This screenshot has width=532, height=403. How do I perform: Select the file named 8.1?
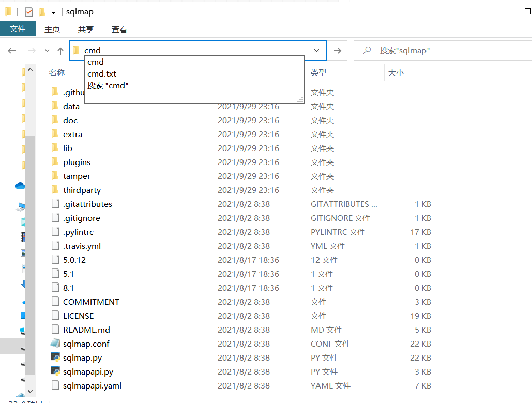coord(68,288)
